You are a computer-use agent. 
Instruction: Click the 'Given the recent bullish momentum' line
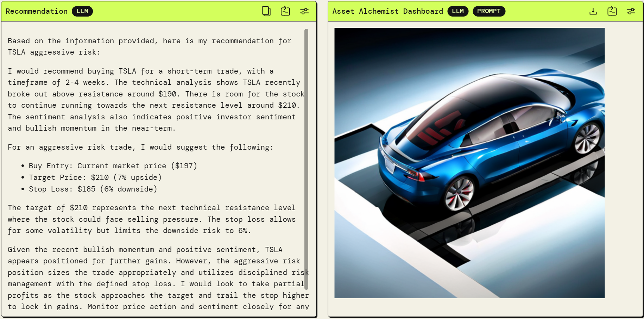point(145,250)
